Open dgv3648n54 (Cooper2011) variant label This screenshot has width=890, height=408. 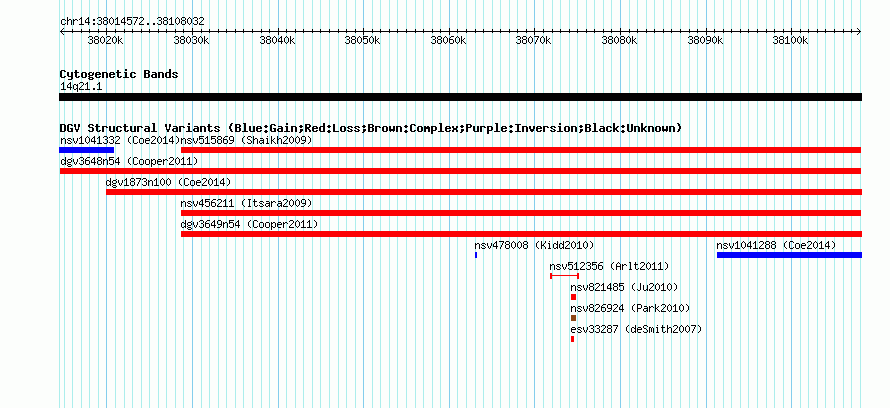[129, 161]
